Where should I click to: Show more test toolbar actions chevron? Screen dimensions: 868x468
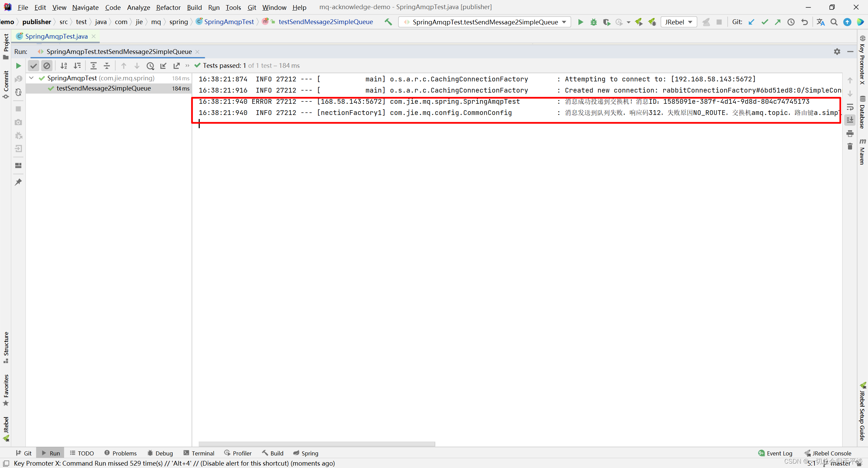[187, 65]
